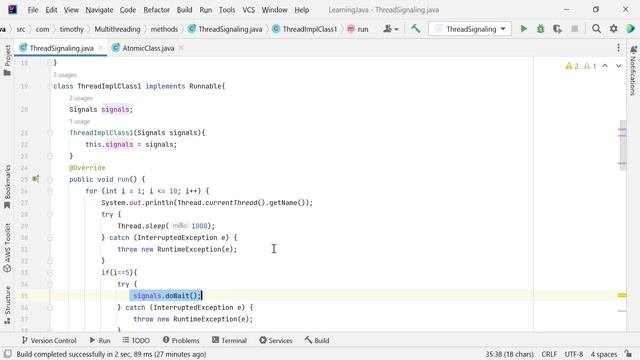Click the weak warnings count indicator
640x360 pixels.
(590, 66)
